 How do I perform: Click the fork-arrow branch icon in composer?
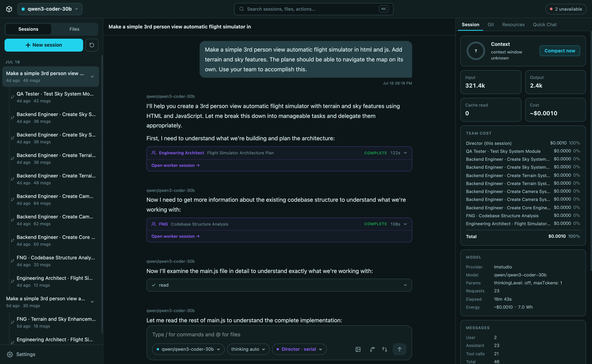click(x=372, y=349)
